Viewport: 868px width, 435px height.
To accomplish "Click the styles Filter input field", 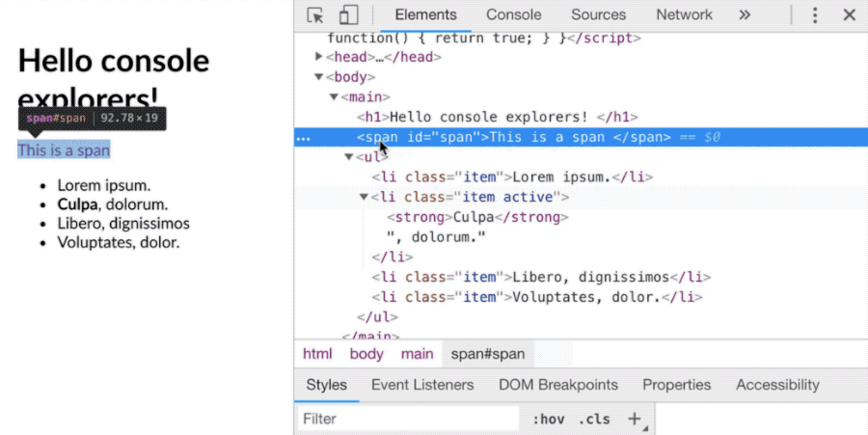I will click(x=405, y=420).
